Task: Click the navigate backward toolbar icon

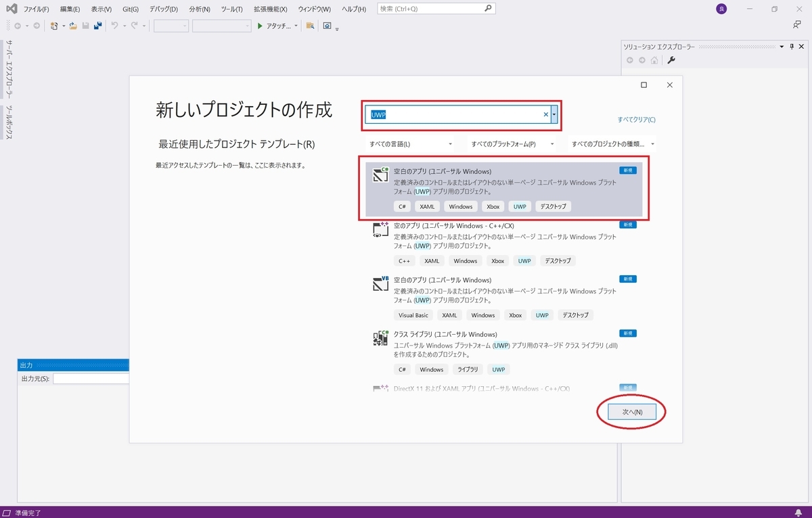Action: click(x=18, y=26)
